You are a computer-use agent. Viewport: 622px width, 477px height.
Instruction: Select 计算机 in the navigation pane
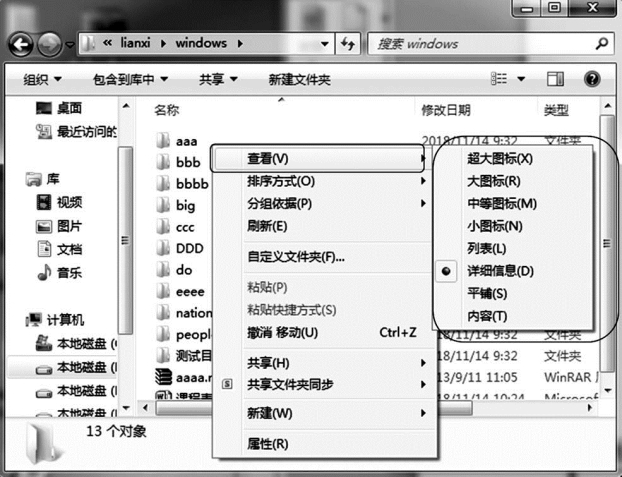point(55,319)
